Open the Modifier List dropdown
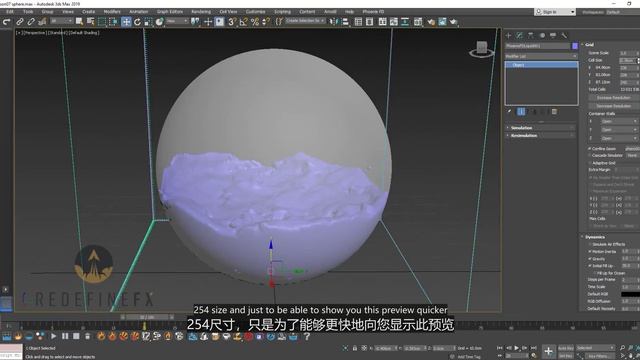Screen dimensions: 640x360 point(541,56)
